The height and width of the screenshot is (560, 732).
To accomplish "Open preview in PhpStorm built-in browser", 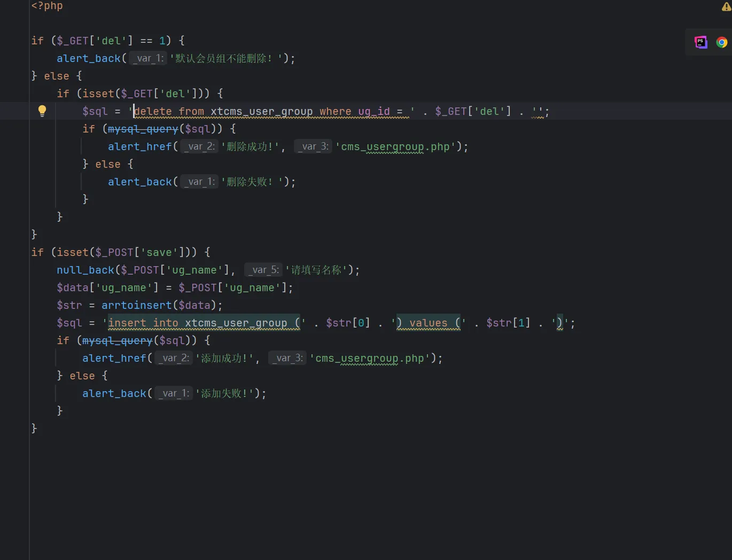I will tap(700, 42).
